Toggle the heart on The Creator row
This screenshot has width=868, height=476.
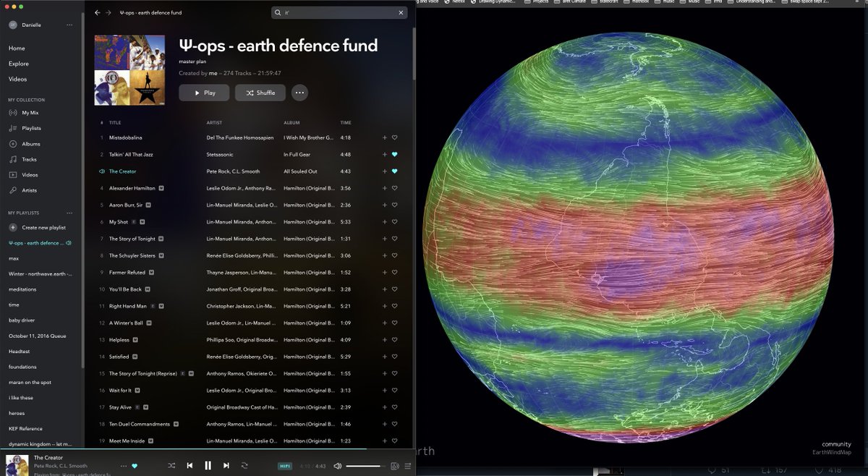[x=395, y=171]
